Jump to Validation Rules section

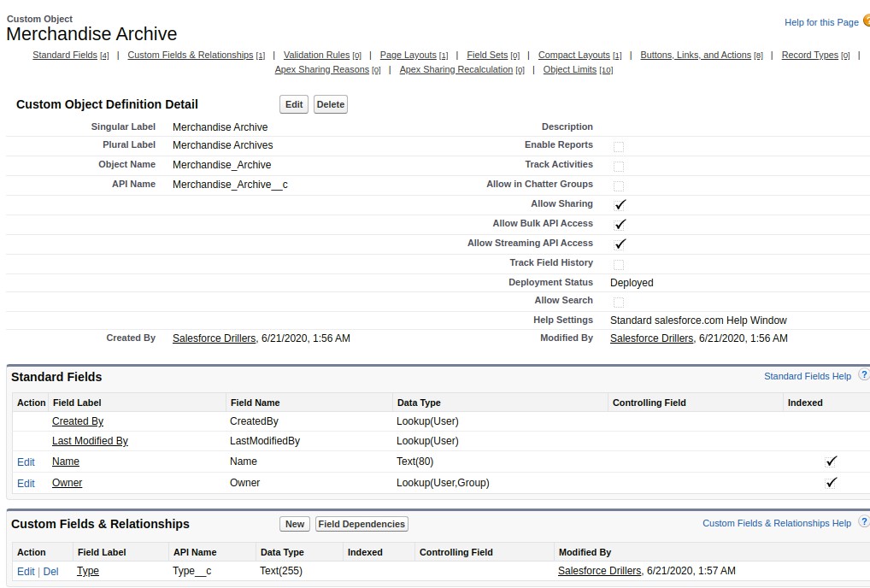[316, 55]
